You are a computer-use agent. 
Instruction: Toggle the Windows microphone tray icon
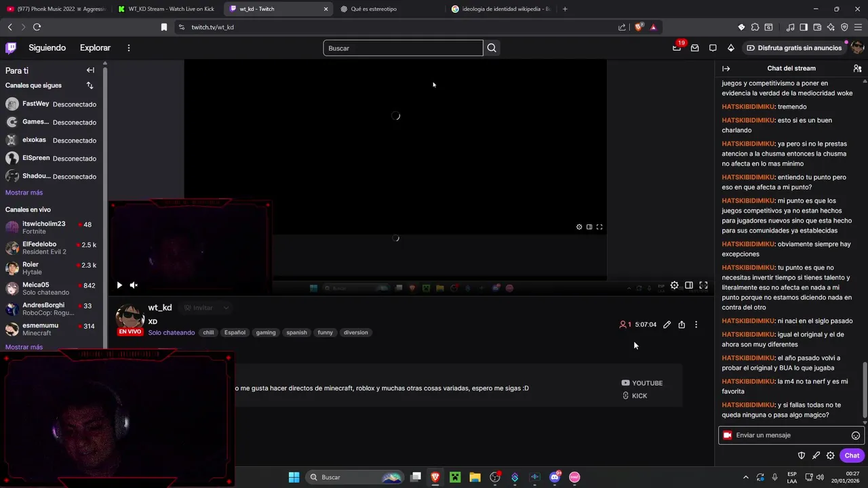point(774,477)
